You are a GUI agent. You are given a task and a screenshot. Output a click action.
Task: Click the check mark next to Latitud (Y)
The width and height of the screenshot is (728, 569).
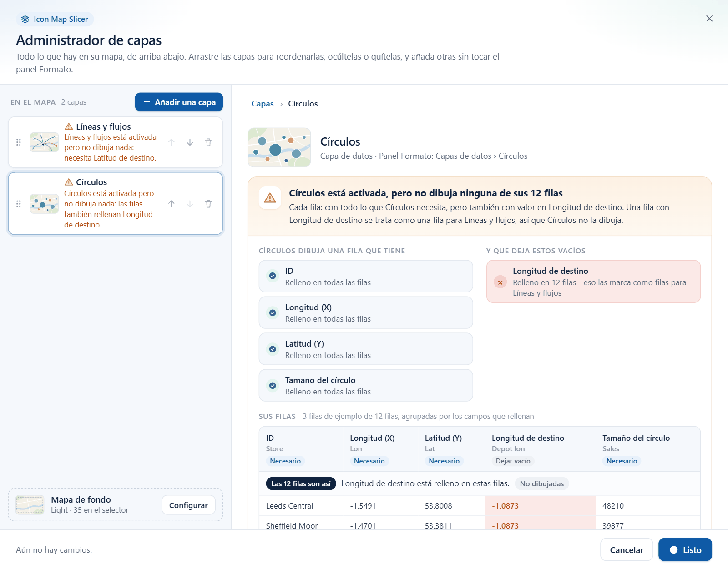coord(273,349)
